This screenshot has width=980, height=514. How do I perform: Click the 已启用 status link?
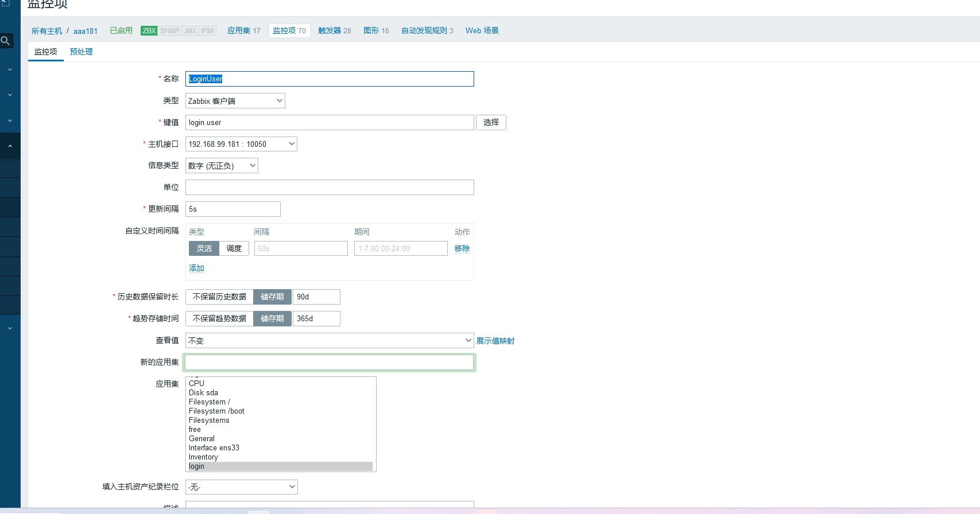click(x=121, y=31)
